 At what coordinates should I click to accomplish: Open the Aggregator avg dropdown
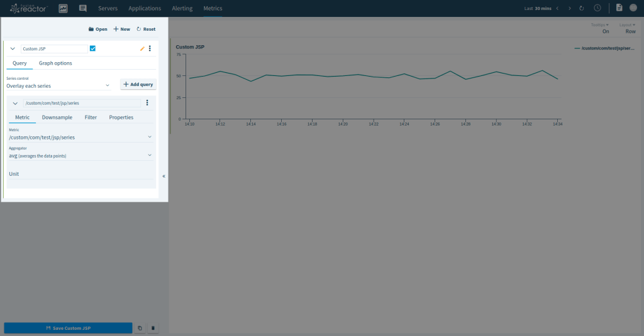coord(81,156)
